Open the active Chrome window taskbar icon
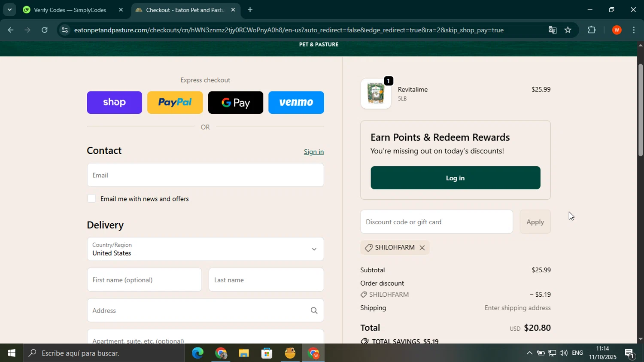 pyautogui.click(x=313, y=353)
